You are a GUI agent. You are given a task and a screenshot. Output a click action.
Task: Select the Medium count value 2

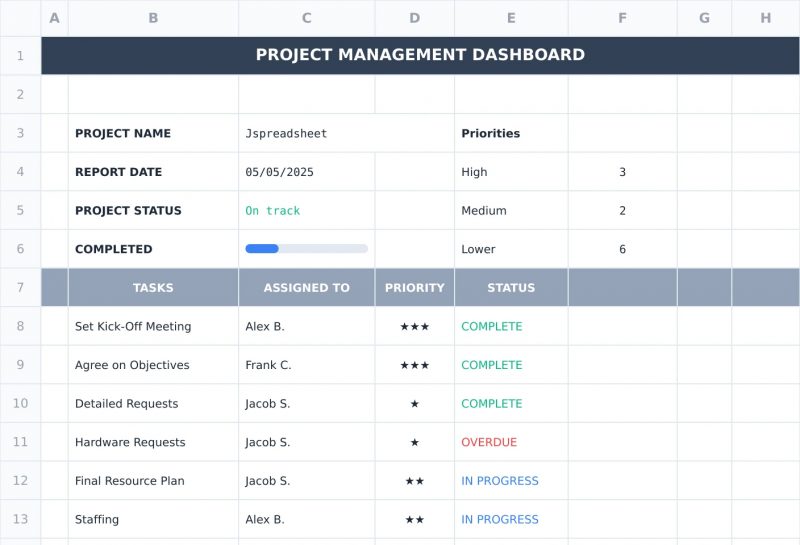pyautogui.click(x=622, y=210)
